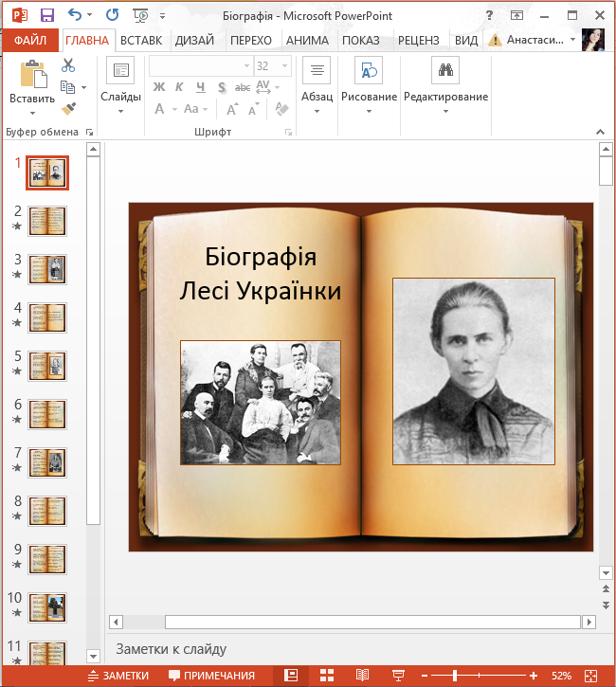The width and height of the screenshot is (616, 687).
Task: Select slide 5 thumbnail in panel
Action: tap(47, 365)
